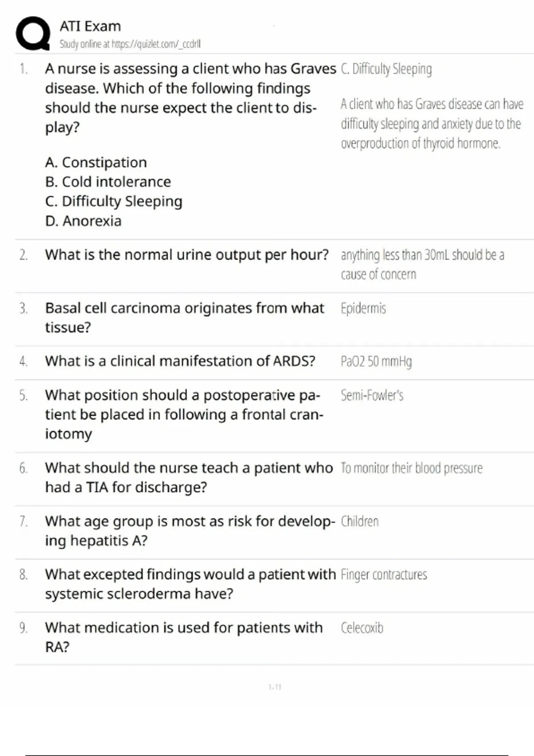This screenshot has height=756, width=534.
Task: Click the Graves disease answer explanation paragraph
Action: [x=432, y=124]
